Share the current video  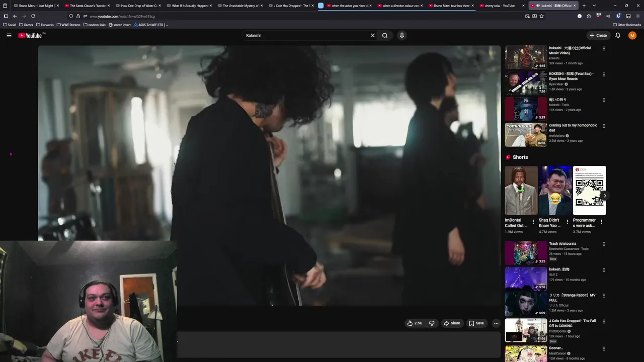[x=452, y=323]
